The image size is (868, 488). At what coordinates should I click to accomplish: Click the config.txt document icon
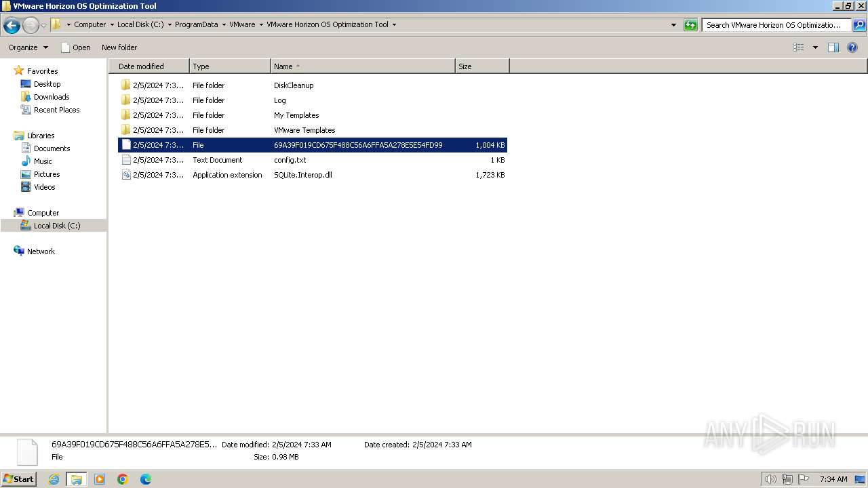click(x=125, y=160)
